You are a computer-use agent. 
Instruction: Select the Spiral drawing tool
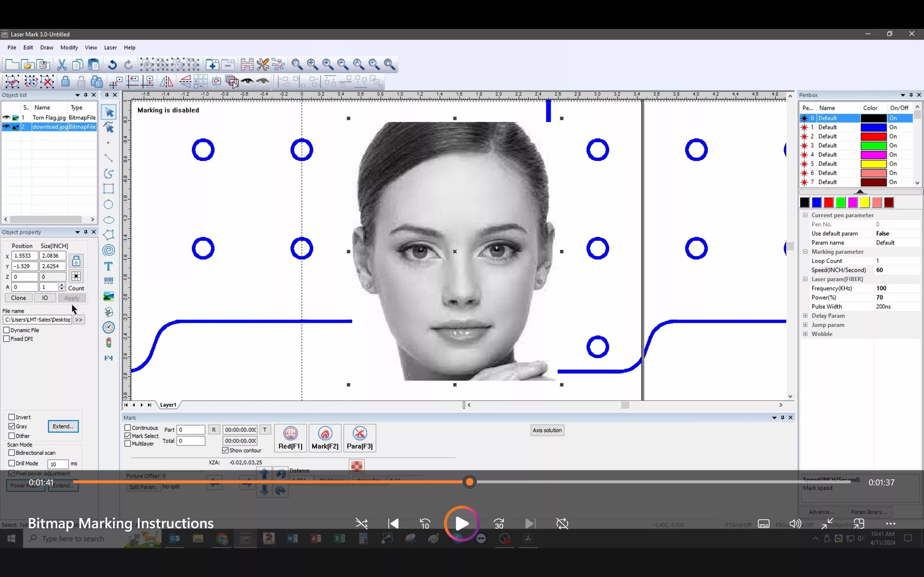pos(108,250)
